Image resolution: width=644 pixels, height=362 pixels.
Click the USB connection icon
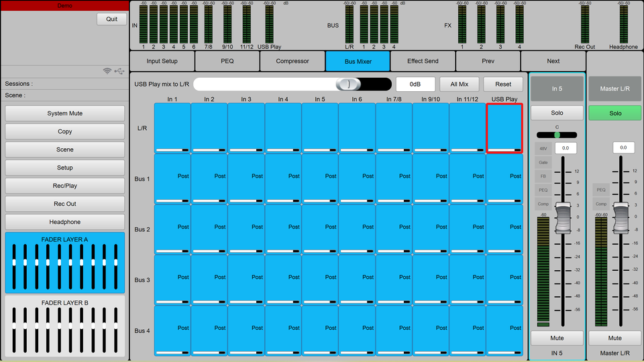(x=119, y=71)
